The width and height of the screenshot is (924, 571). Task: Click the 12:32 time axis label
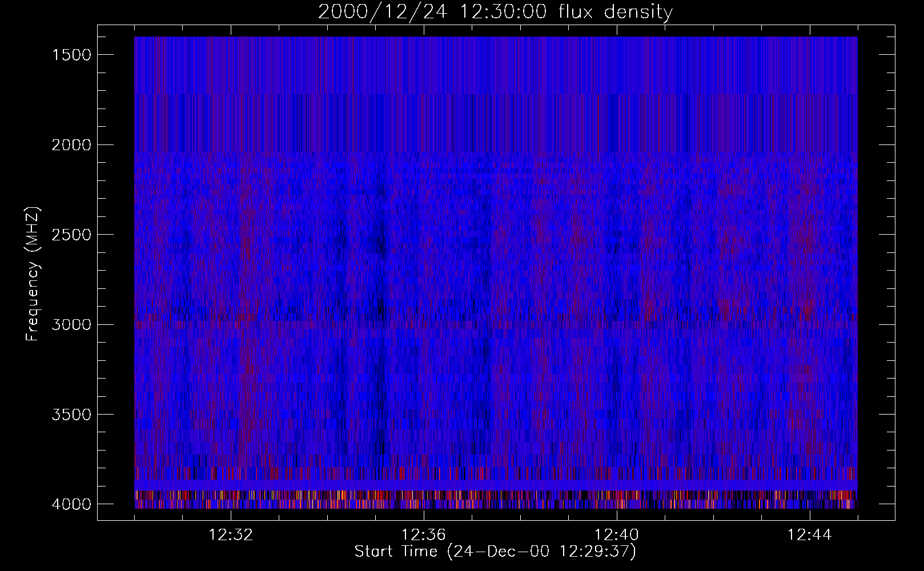click(231, 535)
